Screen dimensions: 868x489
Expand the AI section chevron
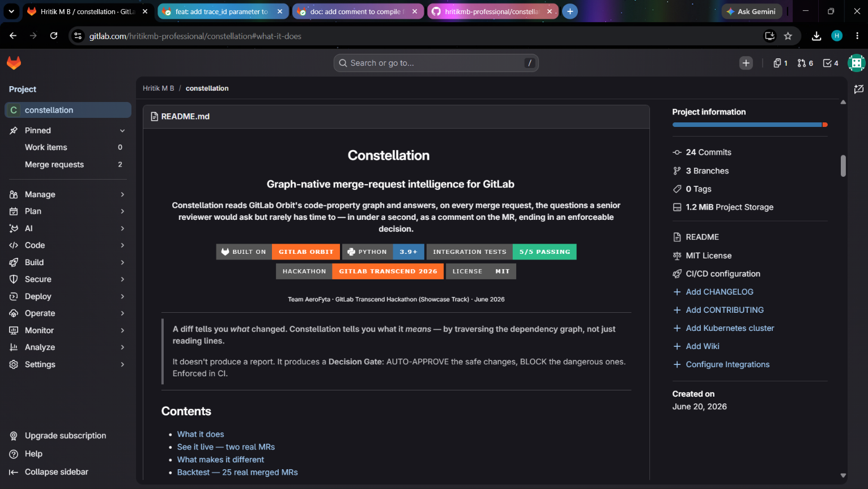(x=122, y=228)
